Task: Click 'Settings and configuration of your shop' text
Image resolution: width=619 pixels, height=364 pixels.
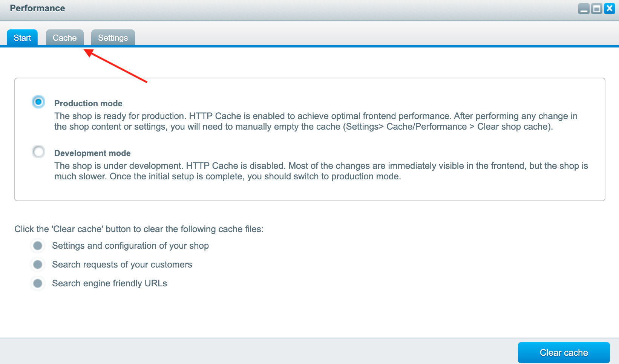Action: pyautogui.click(x=130, y=246)
